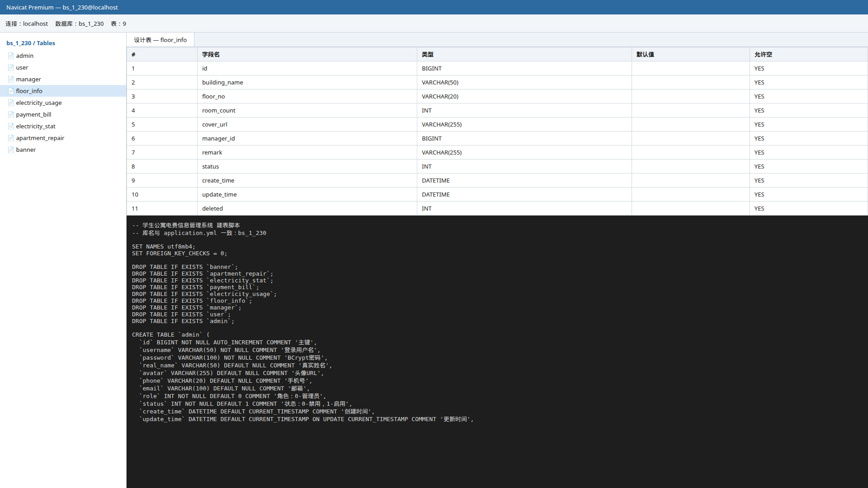The width and height of the screenshot is (868, 488).
Task: Click the table icon beside apartment_repair
Action: [11, 138]
